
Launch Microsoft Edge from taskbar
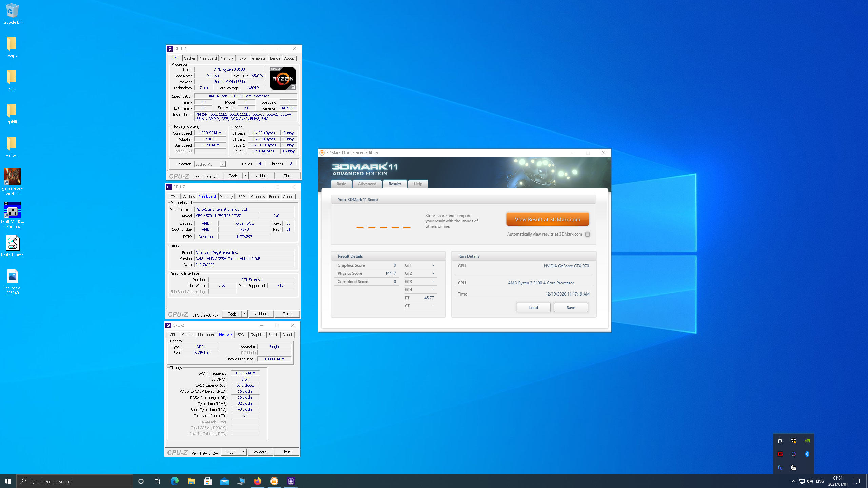(x=174, y=481)
